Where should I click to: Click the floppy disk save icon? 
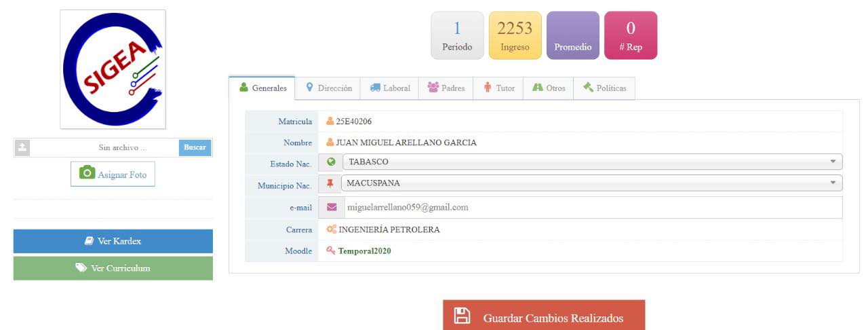click(x=462, y=316)
